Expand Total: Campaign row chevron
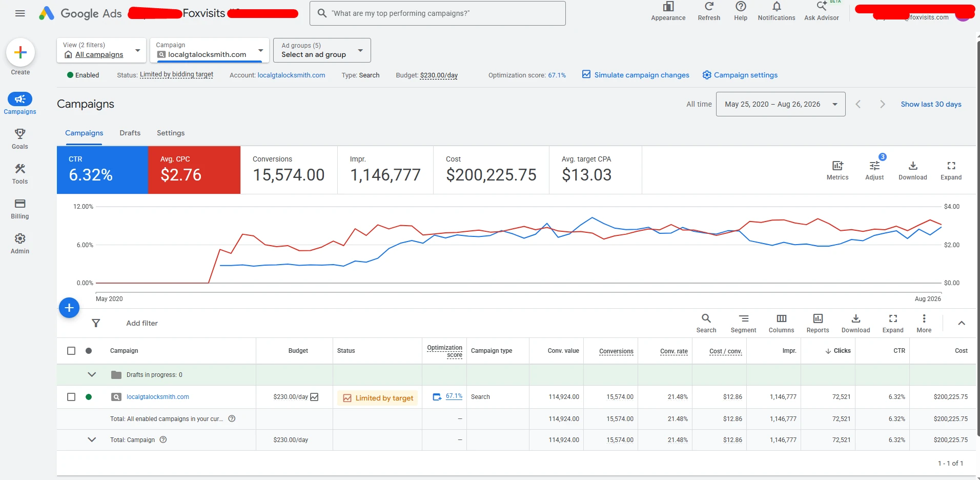The height and width of the screenshot is (480, 980). point(92,439)
